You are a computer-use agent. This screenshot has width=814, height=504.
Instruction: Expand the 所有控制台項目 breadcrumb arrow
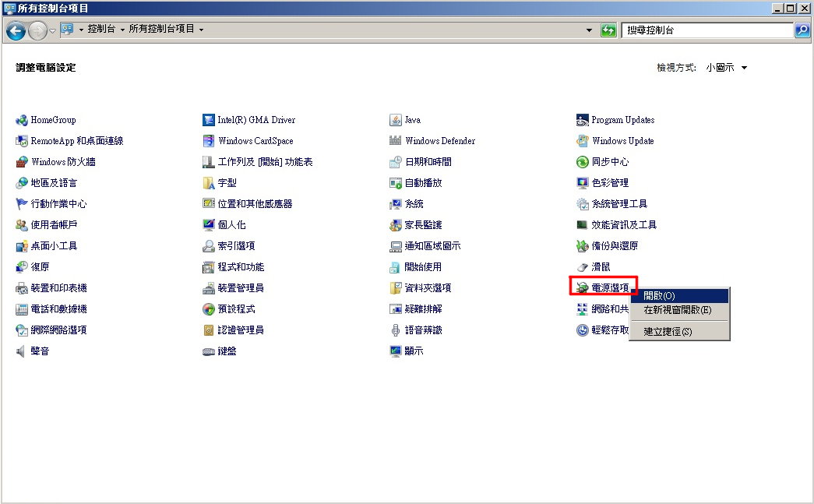click(201, 30)
